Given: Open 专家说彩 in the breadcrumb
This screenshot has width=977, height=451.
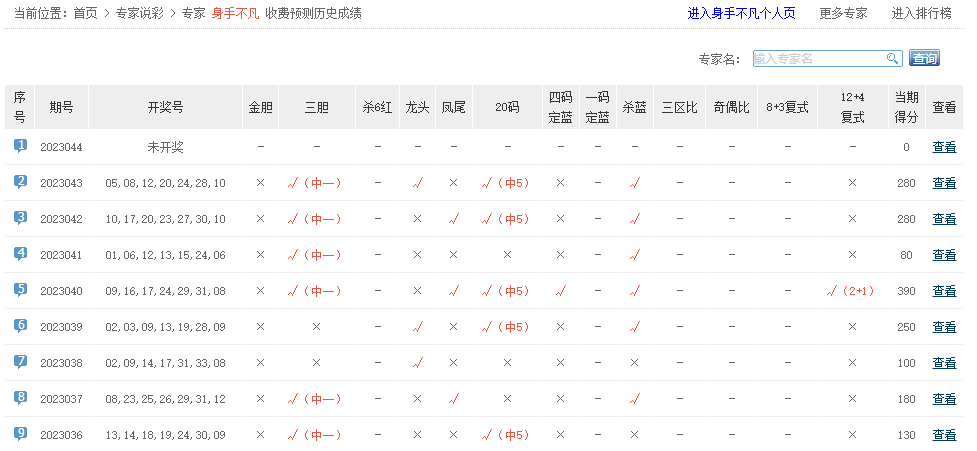Looking at the screenshot, I should point(140,14).
